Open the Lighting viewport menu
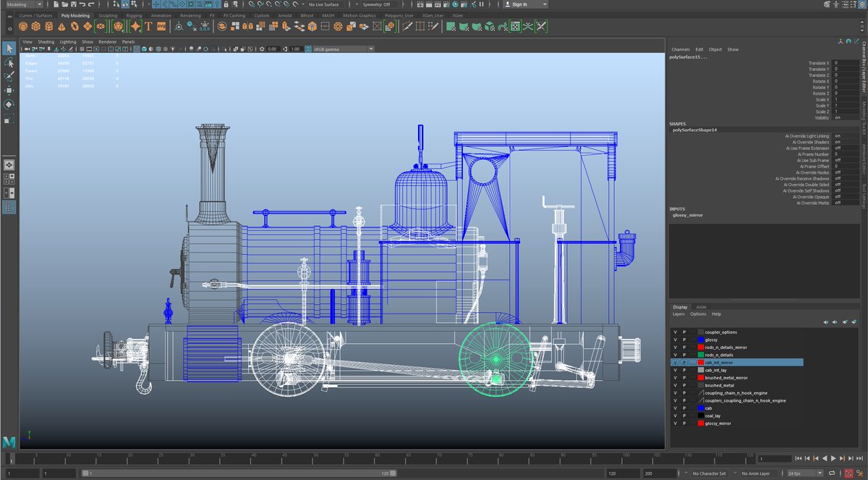 [68, 42]
